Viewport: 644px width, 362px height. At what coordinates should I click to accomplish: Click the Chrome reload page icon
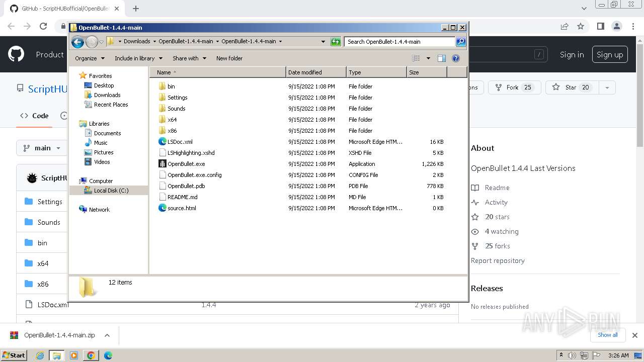pos(43,26)
